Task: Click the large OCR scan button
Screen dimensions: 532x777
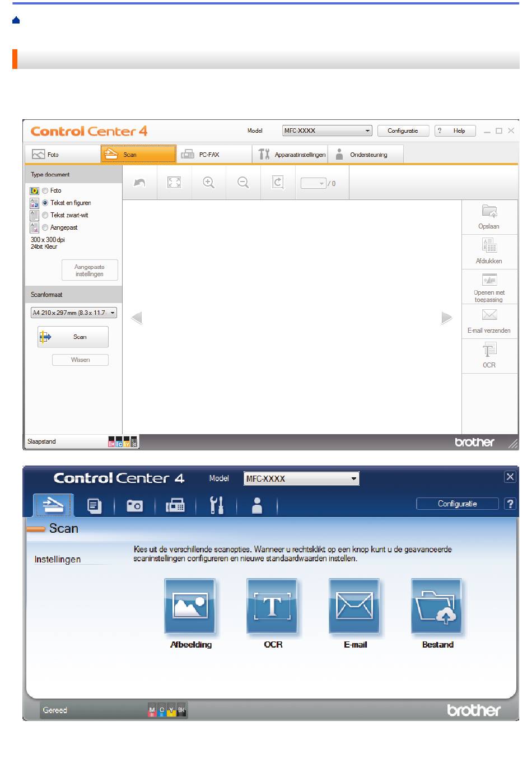Action: coord(273,607)
